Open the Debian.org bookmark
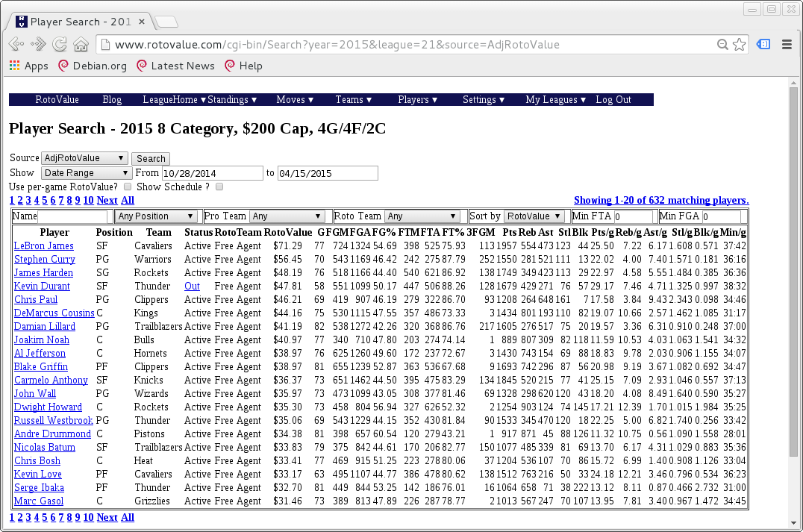The height and width of the screenshot is (532, 803). click(93, 66)
